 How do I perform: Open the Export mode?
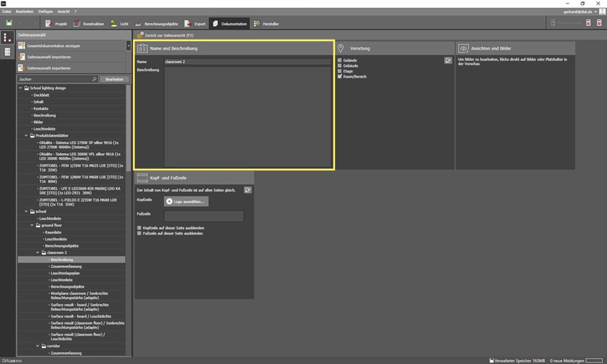[x=195, y=24]
